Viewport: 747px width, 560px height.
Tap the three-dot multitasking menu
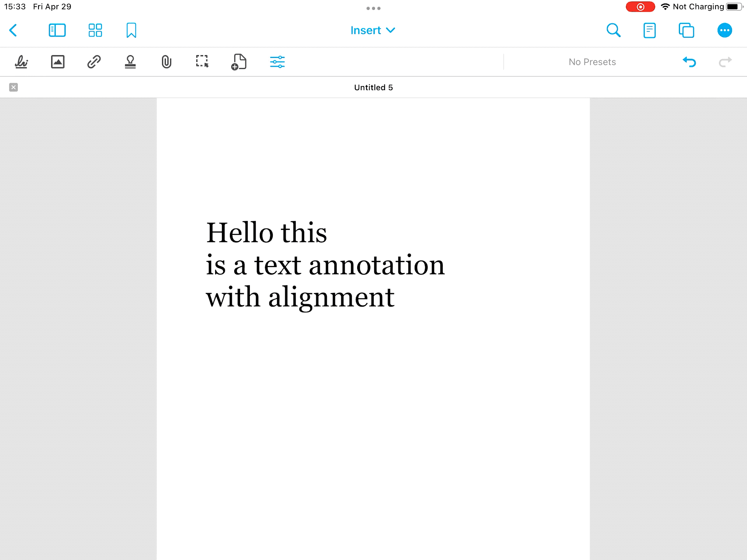coord(373,8)
